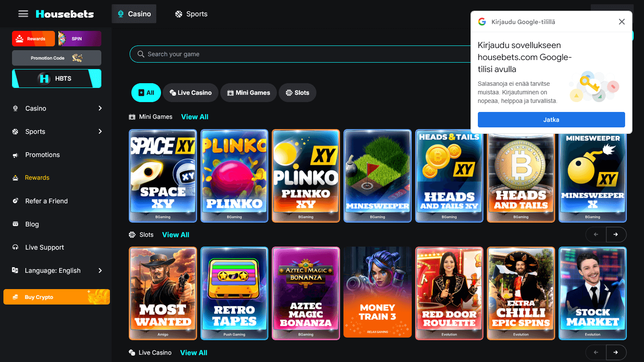Screen dimensions: 644x362
Task: Activate the Slots filter chip
Action: (x=298, y=93)
